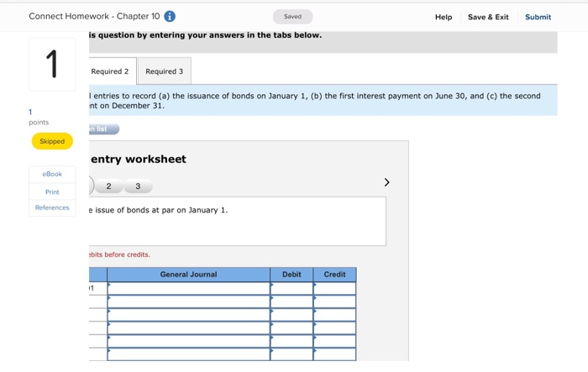Screen dimensions: 588x372
Task: Click third row General Journal field
Action: pos(188,315)
